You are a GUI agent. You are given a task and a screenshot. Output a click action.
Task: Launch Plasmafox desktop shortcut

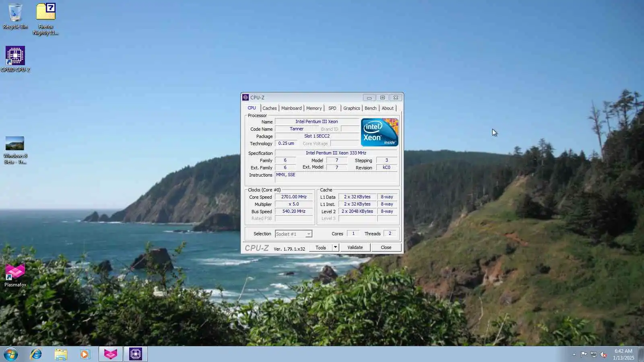15,275
